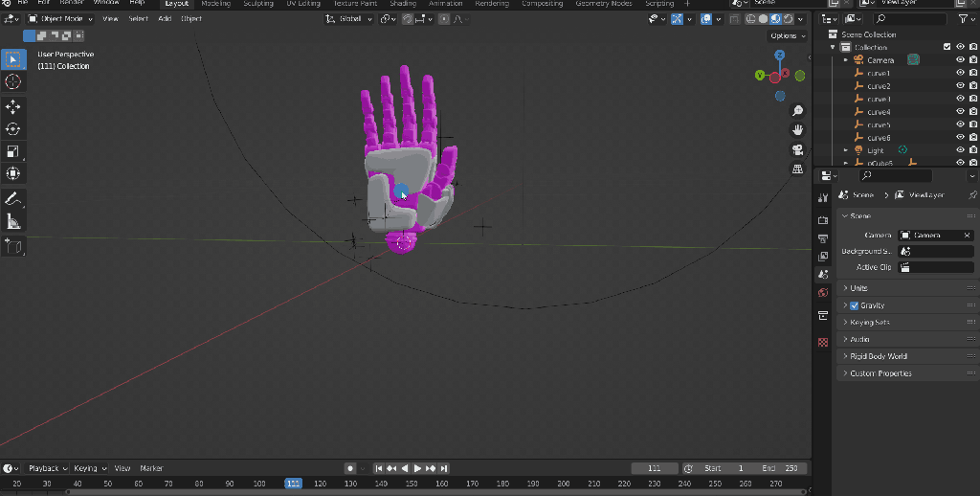Screen dimensions: 980x496
Task: Hide curve1 using its eye icon
Action: coord(960,73)
